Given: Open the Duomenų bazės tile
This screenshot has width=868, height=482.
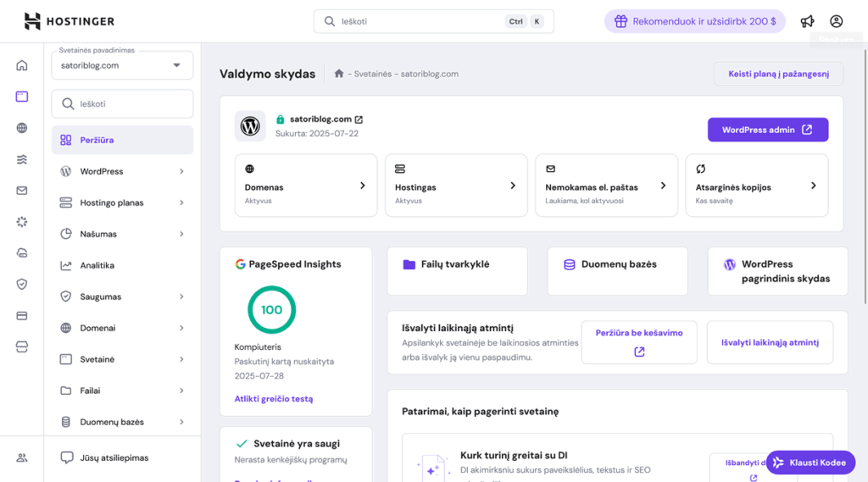Looking at the screenshot, I should point(618,271).
